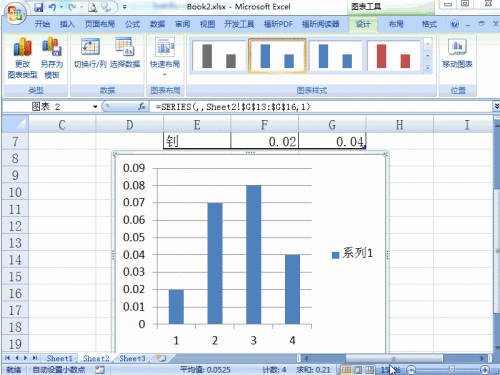Apply the highlighted blue chart style
The width and height of the screenshot is (500, 375).
pos(277,56)
